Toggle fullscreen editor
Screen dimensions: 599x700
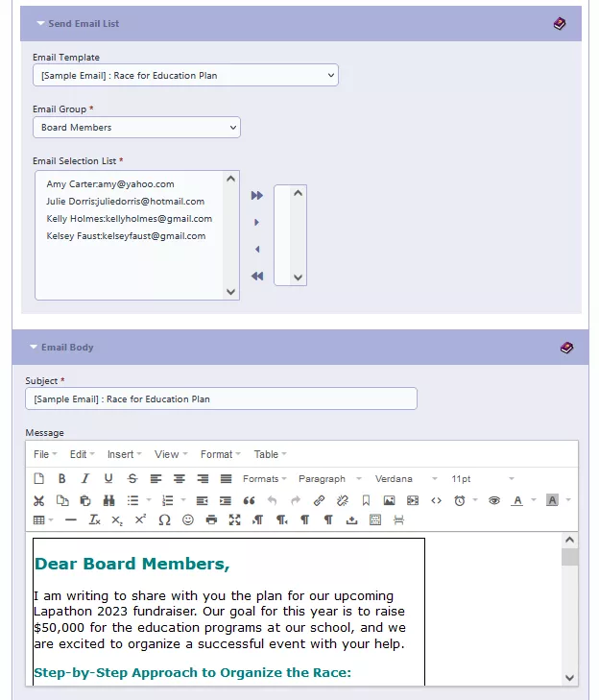(235, 519)
